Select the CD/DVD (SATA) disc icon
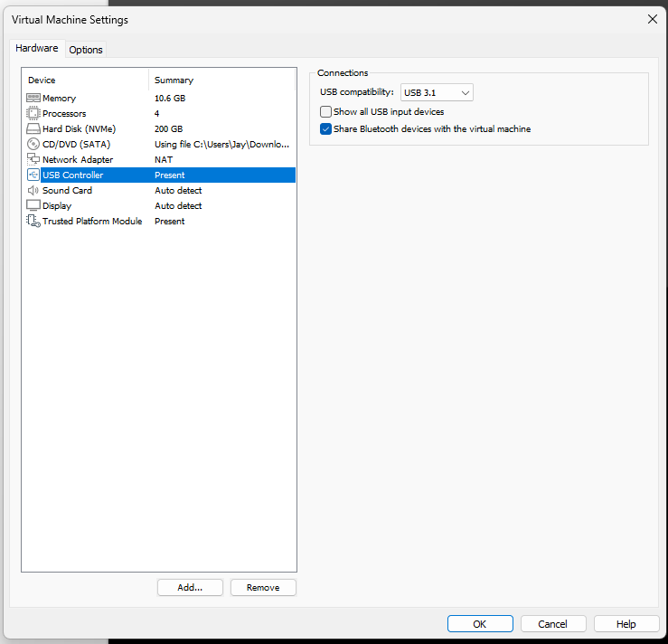Viewport: 668px width, 644px height. point(33,144)
